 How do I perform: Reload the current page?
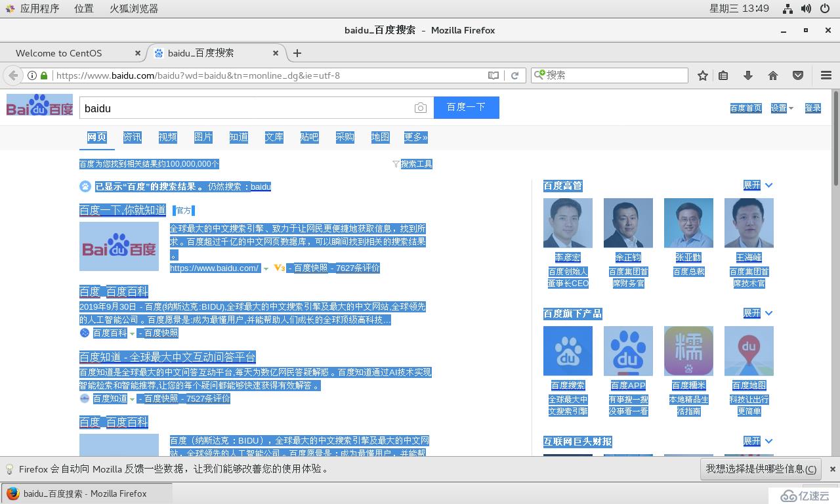click(515, 75)
